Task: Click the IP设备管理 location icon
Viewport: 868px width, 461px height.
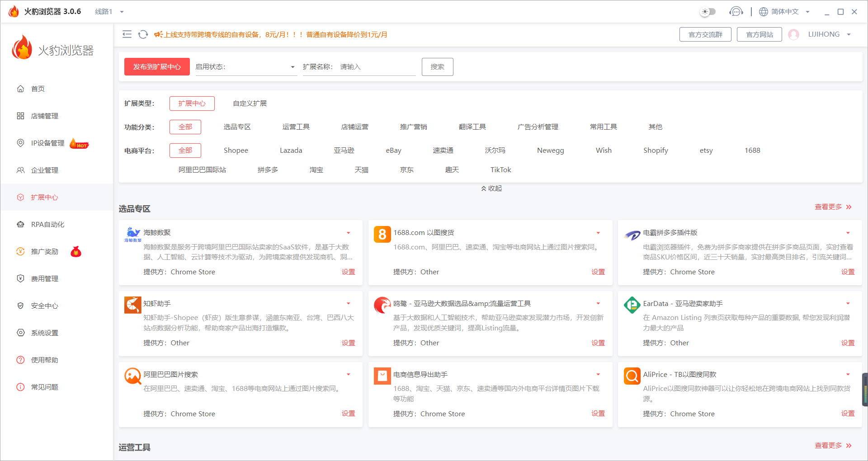Action: point(20,143)
